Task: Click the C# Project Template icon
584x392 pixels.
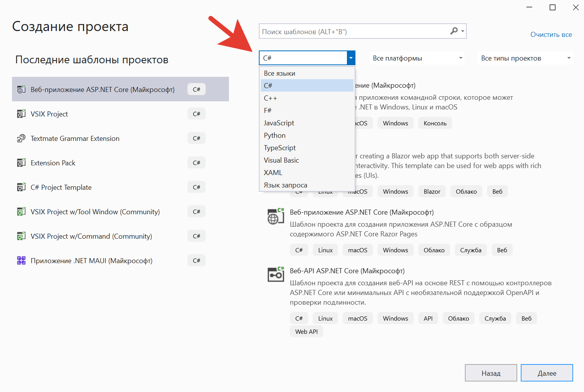Action: coord(21,187)
